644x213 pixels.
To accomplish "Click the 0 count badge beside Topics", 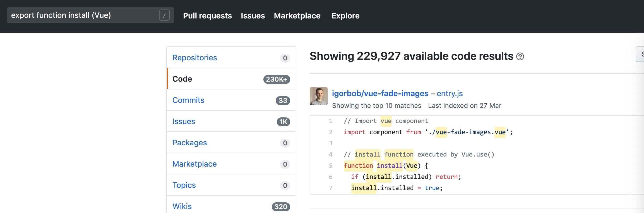I will pyautogui.click(x=285, y=186).
